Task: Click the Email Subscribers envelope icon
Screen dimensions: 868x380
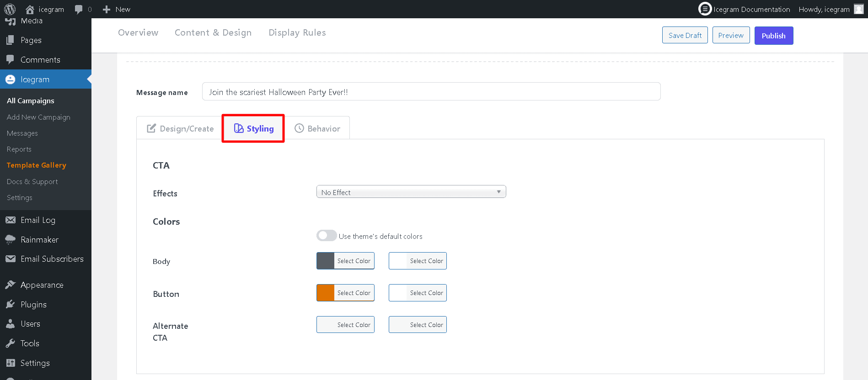Action: coord(10,259)
